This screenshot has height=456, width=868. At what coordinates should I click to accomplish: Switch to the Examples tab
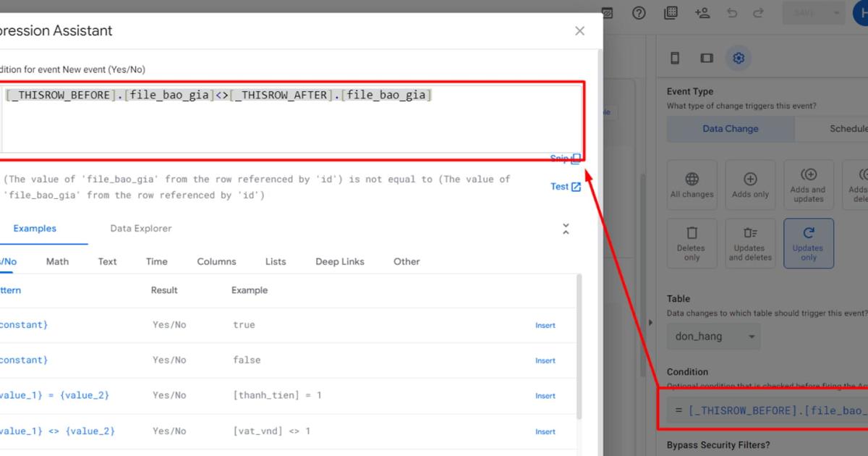35,229
